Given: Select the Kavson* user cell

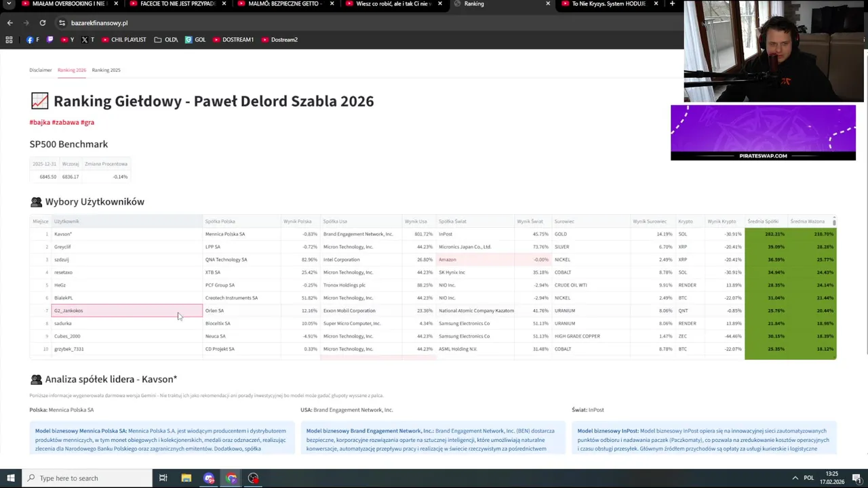Looking at the screenshot, I should 127,234.
